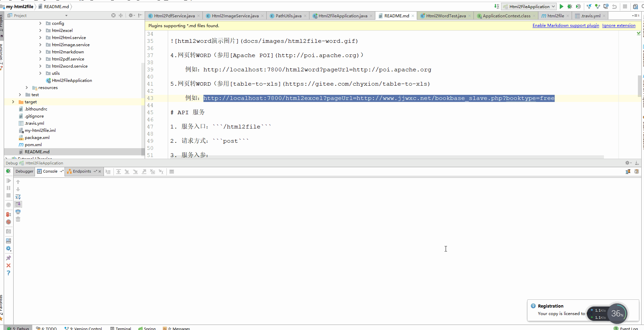The height and width of the screenshot is (330, 644).
Task: Open the Debug tool window gear settings
Action: coord(628,163)
